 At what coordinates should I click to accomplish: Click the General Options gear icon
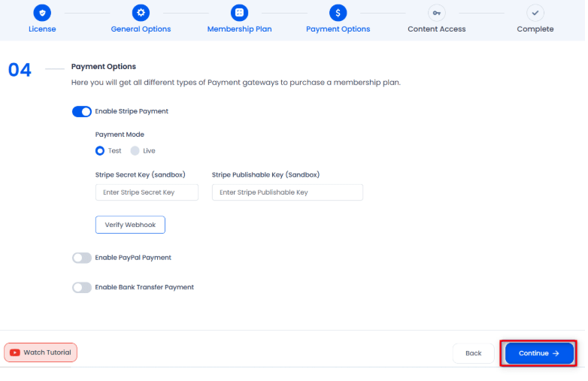pyautogui.click(x=141, y=13)
